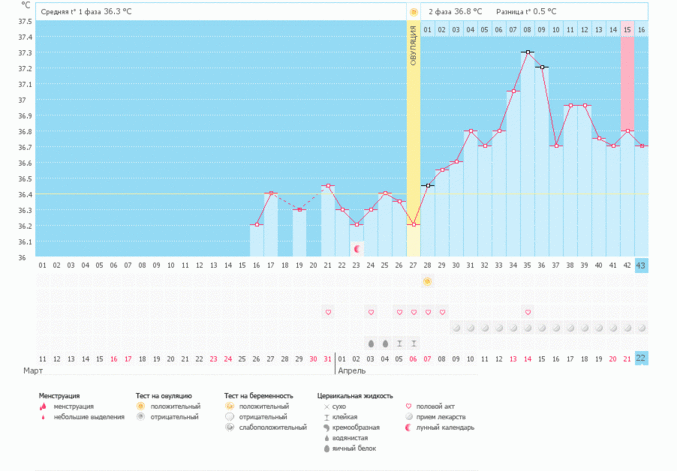Click the yellow ovulation column band
The width and height of the screenshot is (677, 471).
pos(414,138)
